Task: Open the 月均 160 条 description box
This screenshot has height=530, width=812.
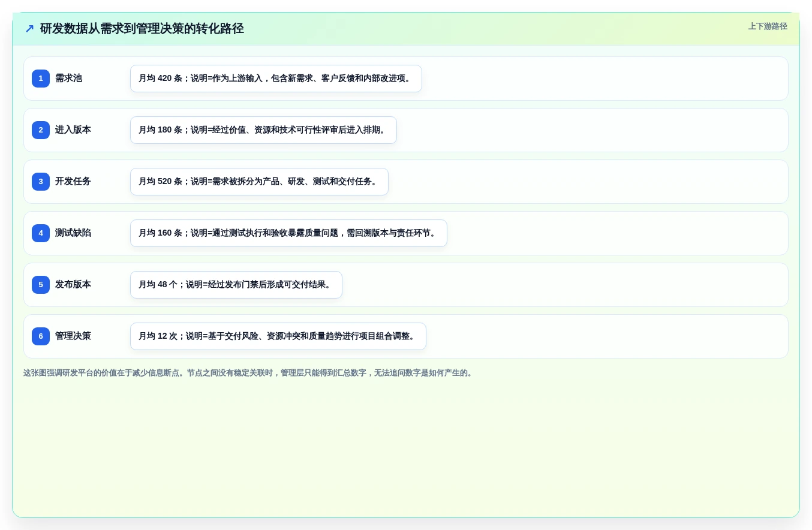Action: [288, 233]
